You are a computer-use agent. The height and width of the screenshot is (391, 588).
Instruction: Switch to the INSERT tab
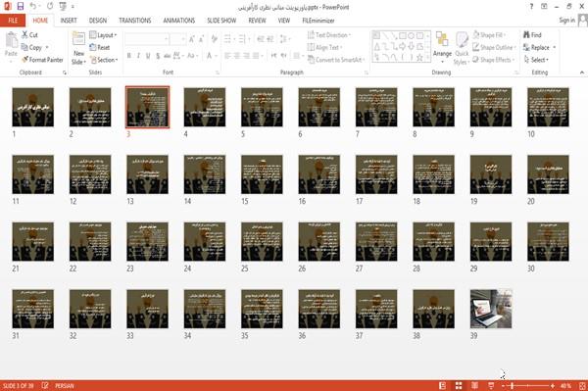[x=69, y=21]
